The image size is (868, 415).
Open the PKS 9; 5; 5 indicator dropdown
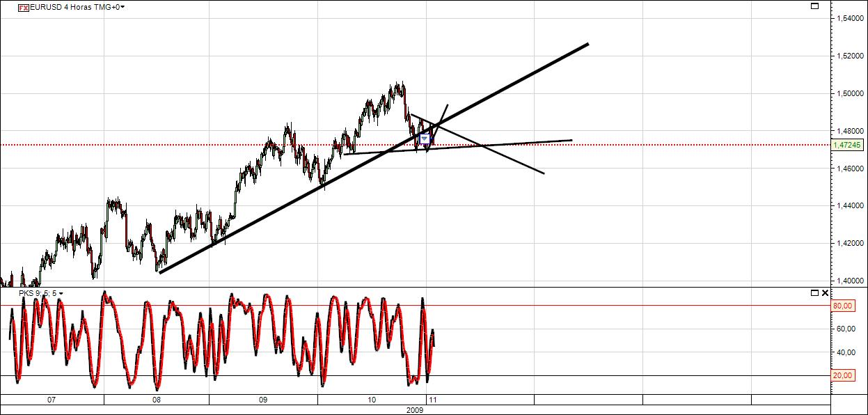click(x=62, y=294)
